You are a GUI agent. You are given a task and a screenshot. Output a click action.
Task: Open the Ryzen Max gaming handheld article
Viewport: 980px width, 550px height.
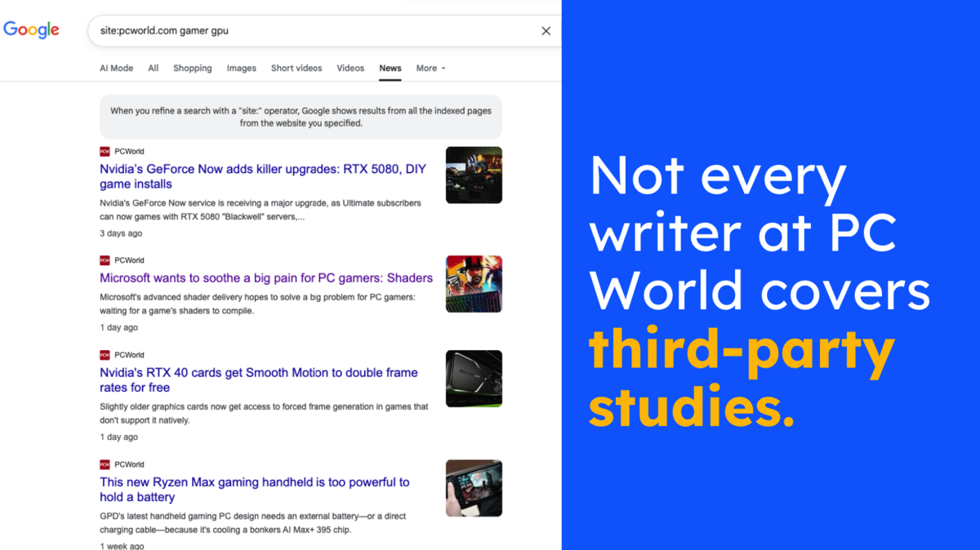tap(254, 489)
